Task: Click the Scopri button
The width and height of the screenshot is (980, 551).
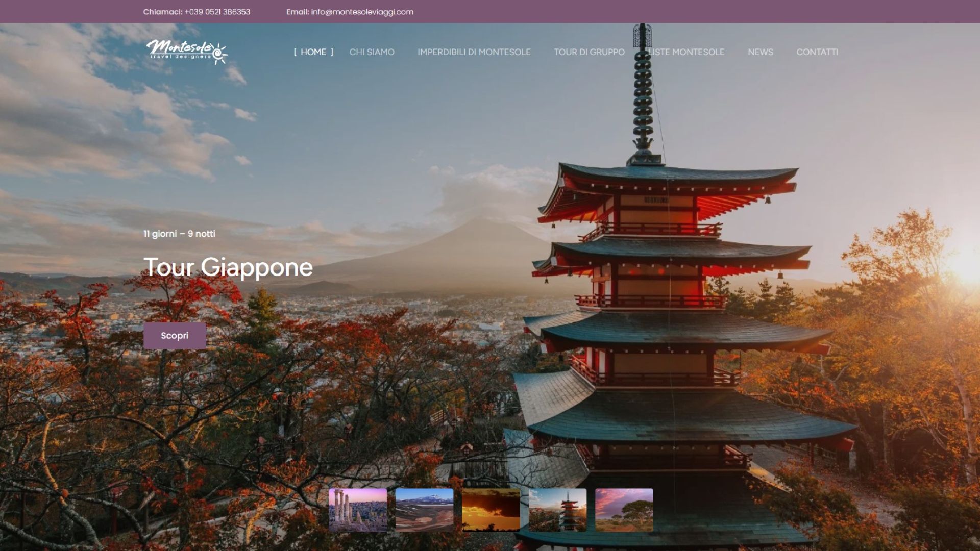Action: tap(175, 336)
